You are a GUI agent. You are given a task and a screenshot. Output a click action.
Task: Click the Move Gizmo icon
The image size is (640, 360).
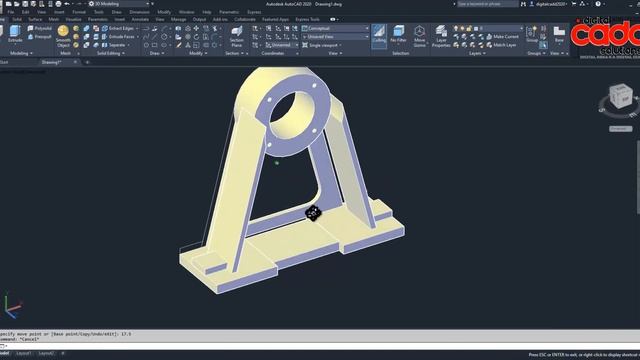pyautogui.click(x=420, y=36)
